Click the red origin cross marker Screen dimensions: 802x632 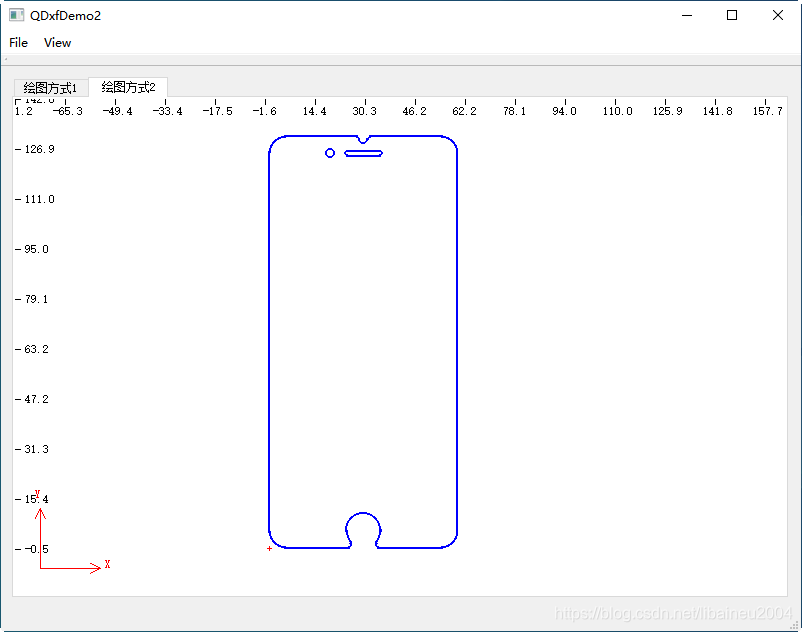click(x=268, y=549)
